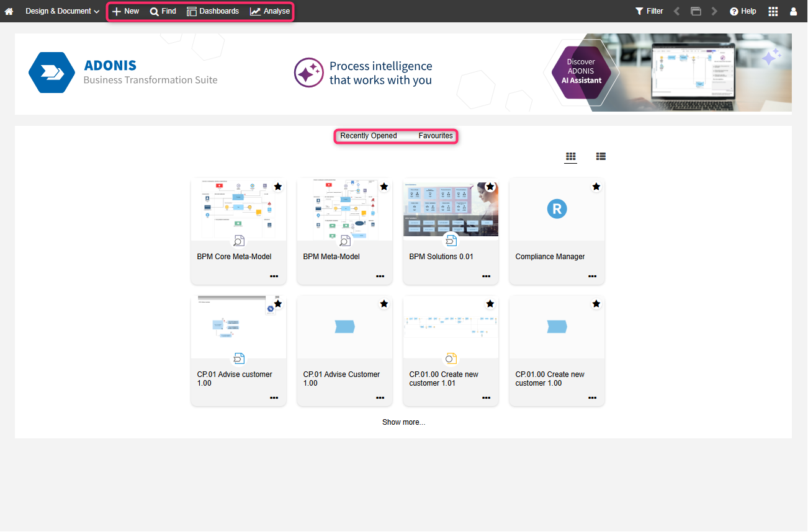The width and height of the screenshot is (808, 532).
Task: Open the Help menu
Action: (x=743, y=11)
